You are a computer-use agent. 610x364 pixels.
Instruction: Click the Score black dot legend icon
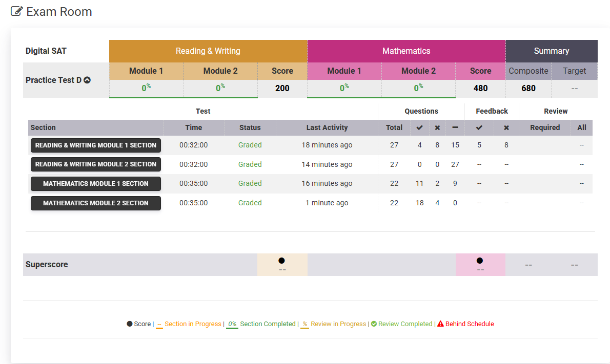tap(130, 324)
